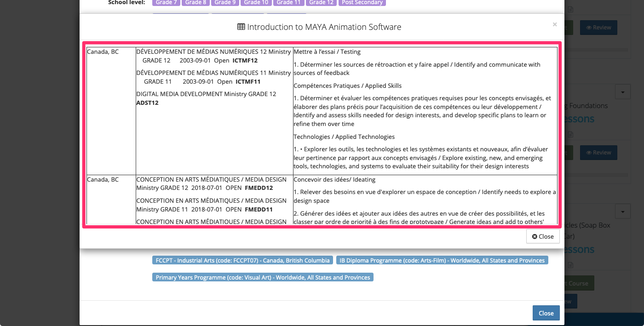
Task: Click the 'Déterminer les sources de rétroaction' line
Action: [x=417, y=69]
